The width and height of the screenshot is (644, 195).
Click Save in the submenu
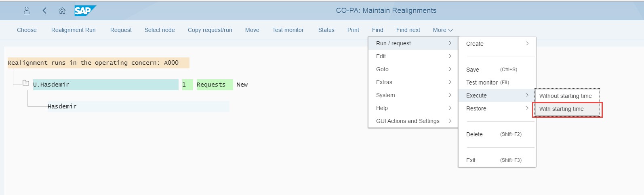click(x=473, y=70)
